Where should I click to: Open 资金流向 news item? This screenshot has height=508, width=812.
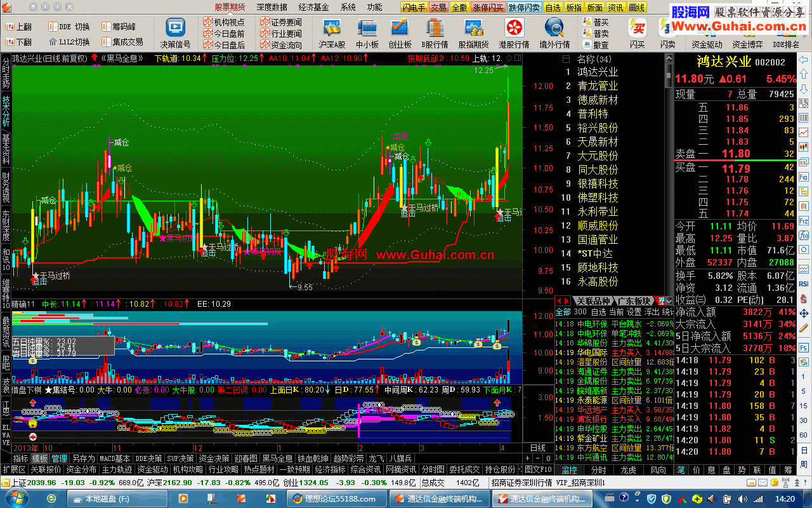tap(281, 45)
